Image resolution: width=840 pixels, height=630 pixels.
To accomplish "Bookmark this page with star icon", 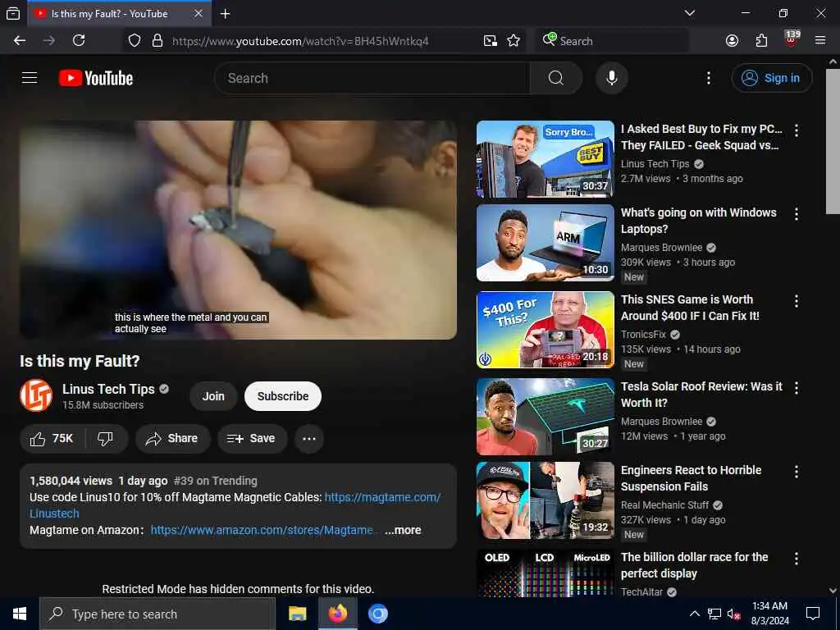I will click(x=514, y=41).
